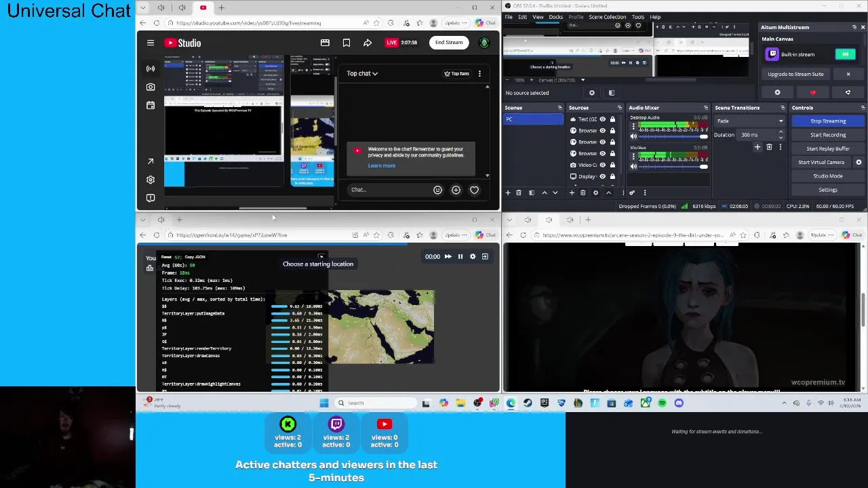This screenshot has height=488, width=868.
Task: Open the OBS File menu
Action: point(509,17)
